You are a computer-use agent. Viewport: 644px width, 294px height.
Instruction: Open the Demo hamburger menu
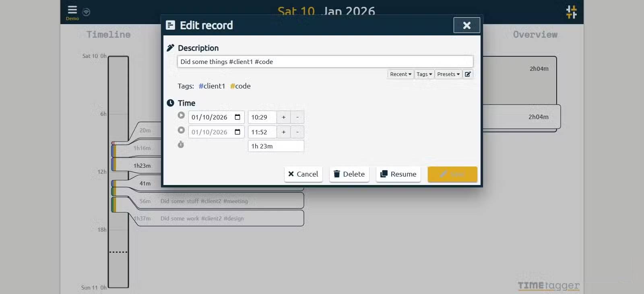(x=72, y=12)
